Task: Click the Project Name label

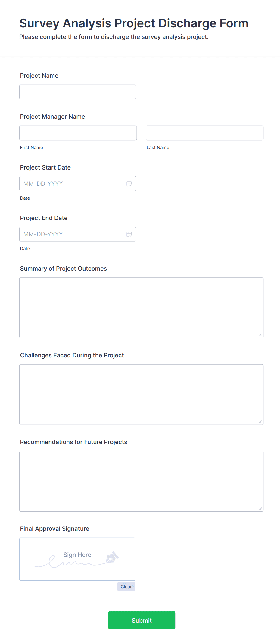Action: [x=39, y=76]
